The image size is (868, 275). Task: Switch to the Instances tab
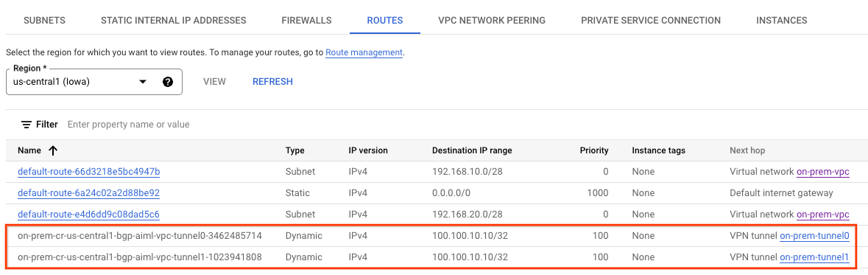[x=782, y=21]
